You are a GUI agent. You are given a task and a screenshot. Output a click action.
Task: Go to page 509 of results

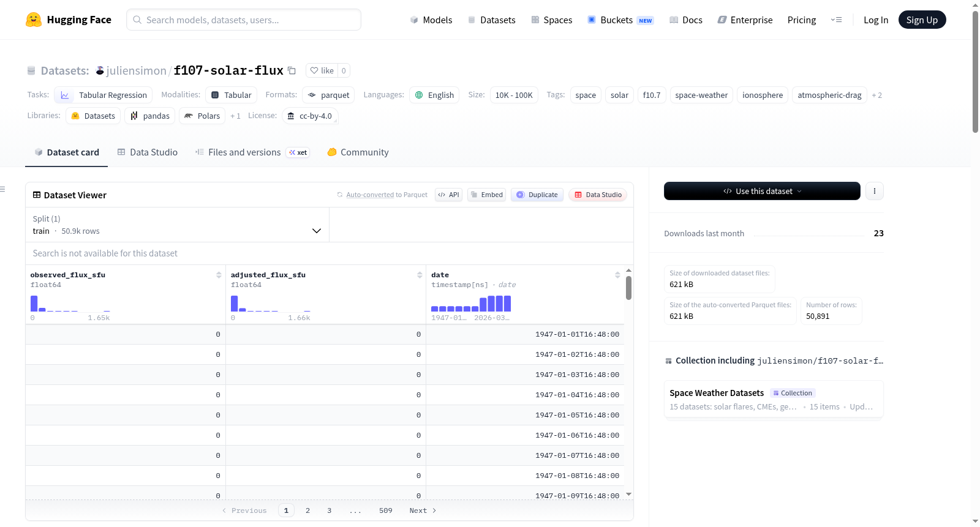tap(385, 510)
